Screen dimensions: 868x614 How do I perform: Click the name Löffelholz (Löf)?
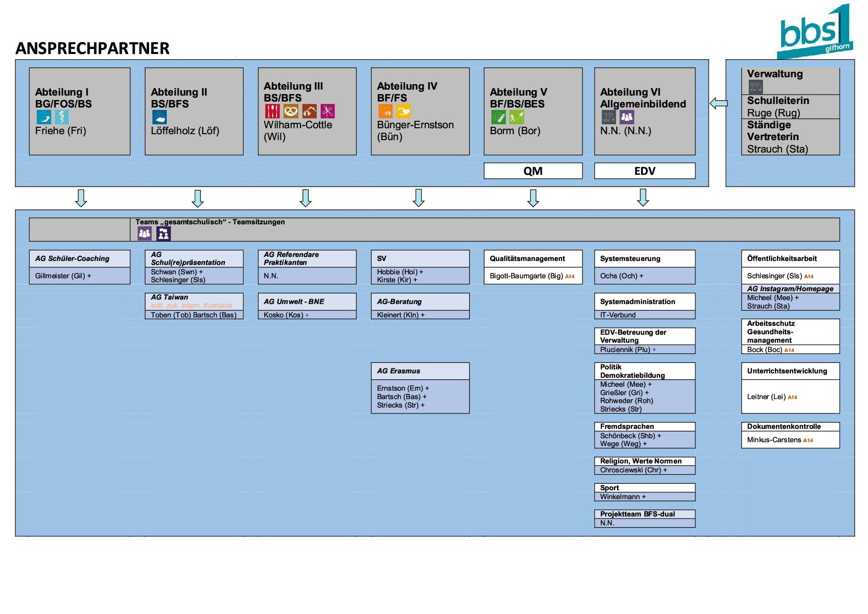(185, 131)
